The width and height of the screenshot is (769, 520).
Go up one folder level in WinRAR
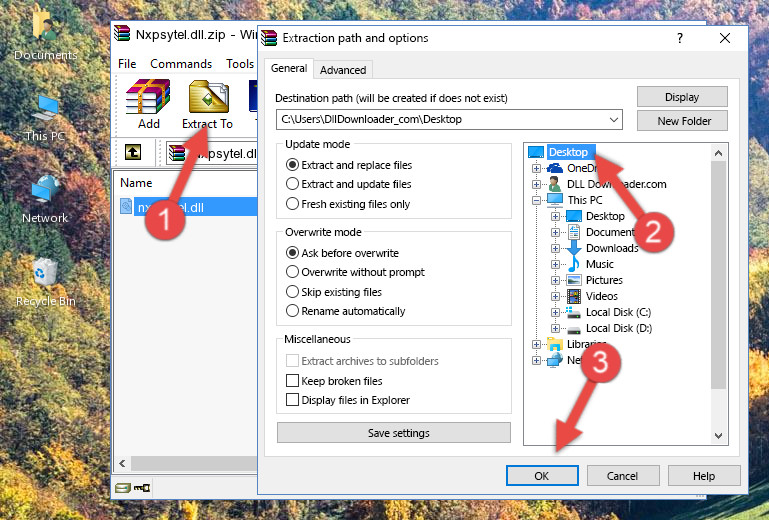[133, 152]
